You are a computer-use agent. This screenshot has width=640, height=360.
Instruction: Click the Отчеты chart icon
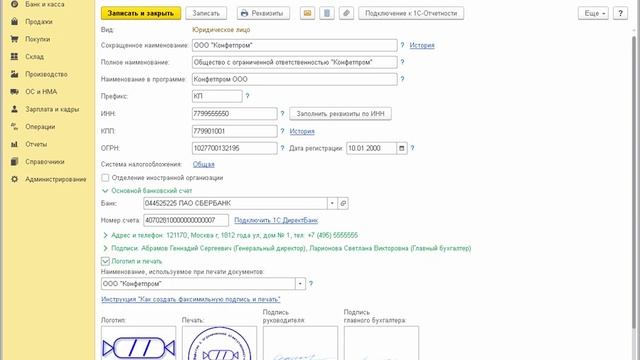click(x=14, y=144)
